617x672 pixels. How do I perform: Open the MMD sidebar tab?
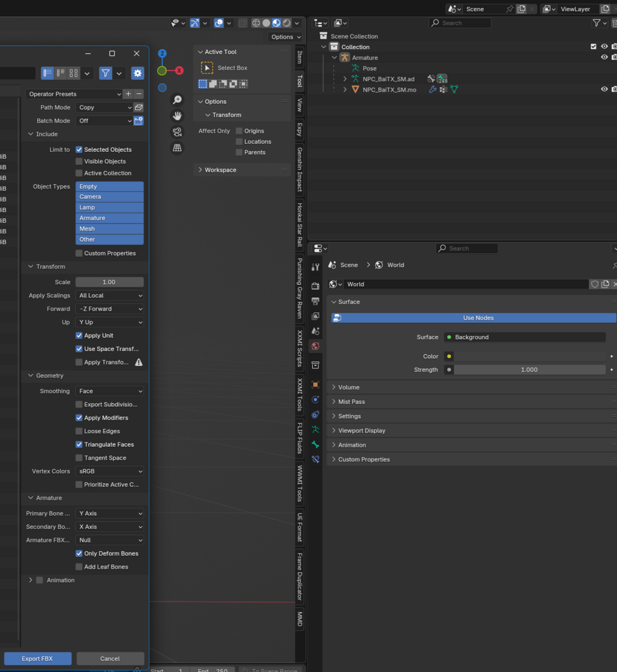300,619
